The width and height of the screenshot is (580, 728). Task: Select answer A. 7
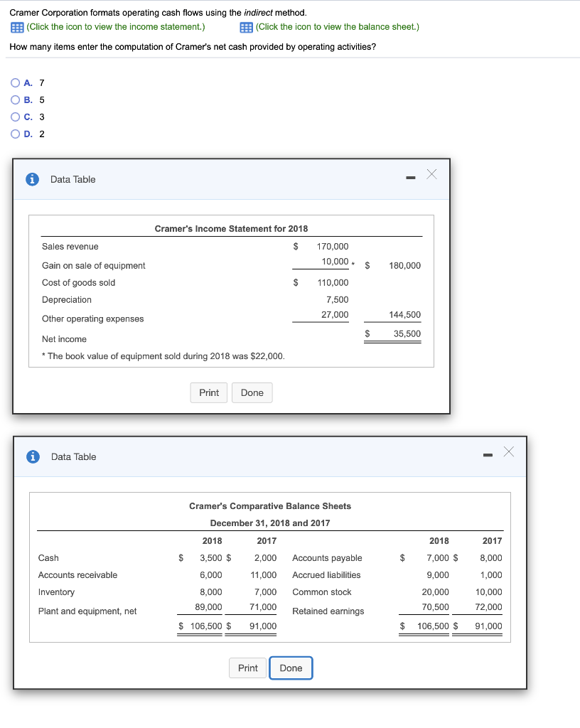click(15, 82)
